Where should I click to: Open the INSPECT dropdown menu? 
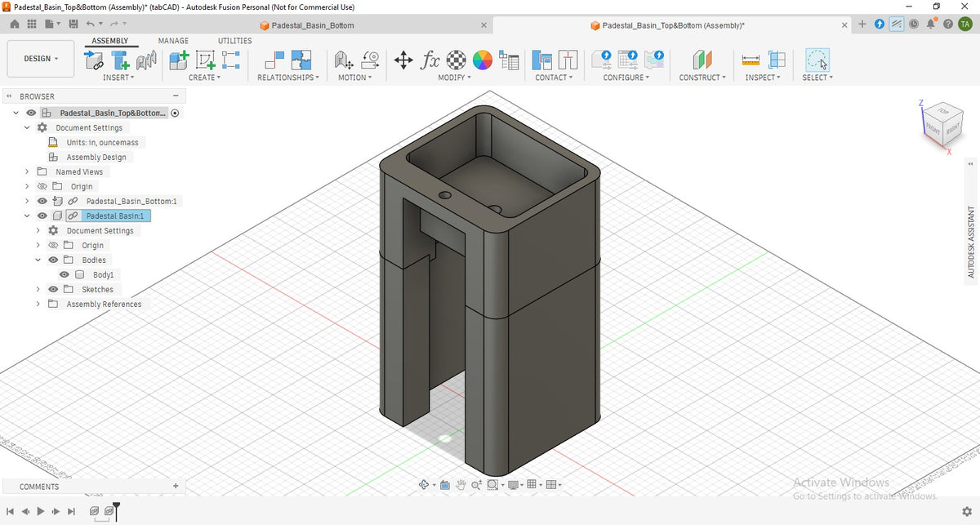click(763, 78)
